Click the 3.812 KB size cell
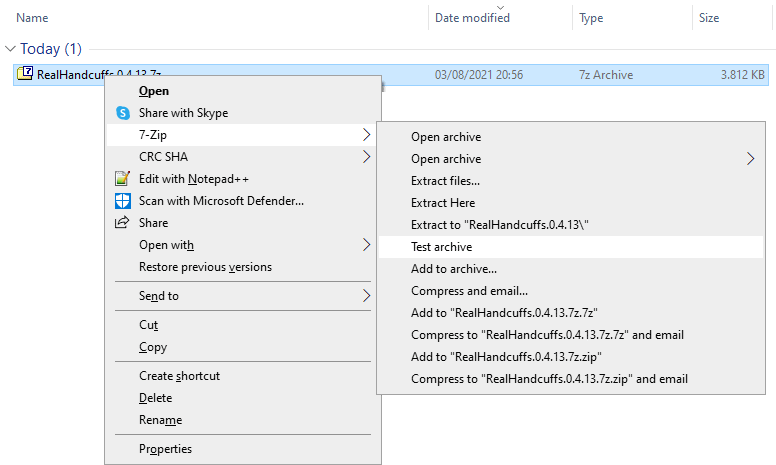This screenshot has width=776, height=465. tap(742, 75)
